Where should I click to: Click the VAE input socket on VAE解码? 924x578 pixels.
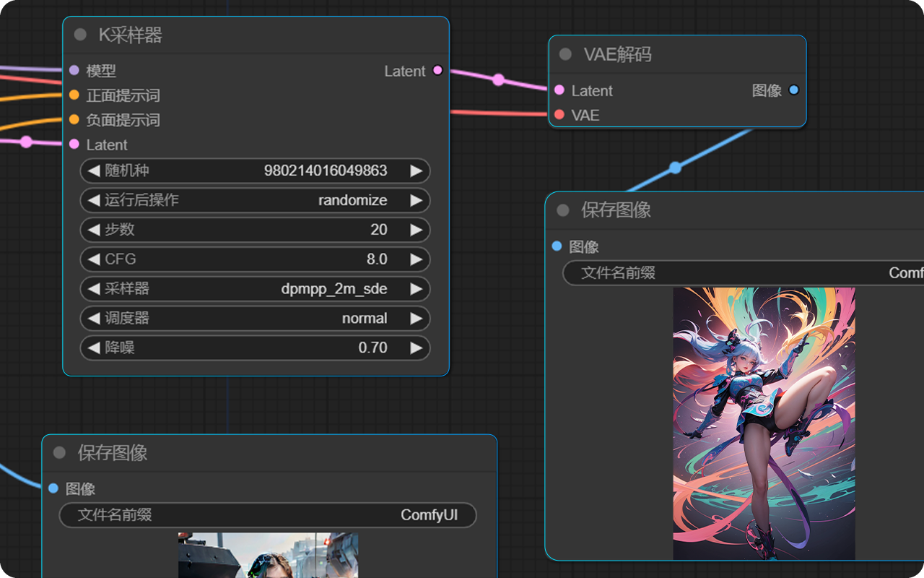[x=559, y=114]
